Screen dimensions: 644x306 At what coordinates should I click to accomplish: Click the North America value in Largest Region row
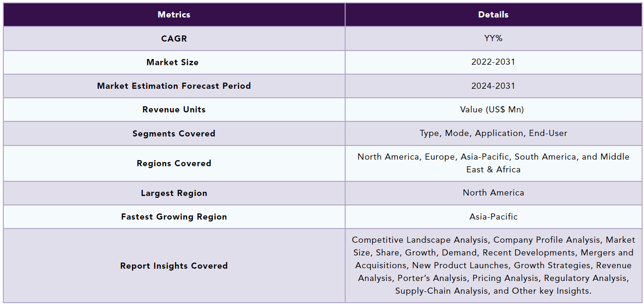(493, 193)
